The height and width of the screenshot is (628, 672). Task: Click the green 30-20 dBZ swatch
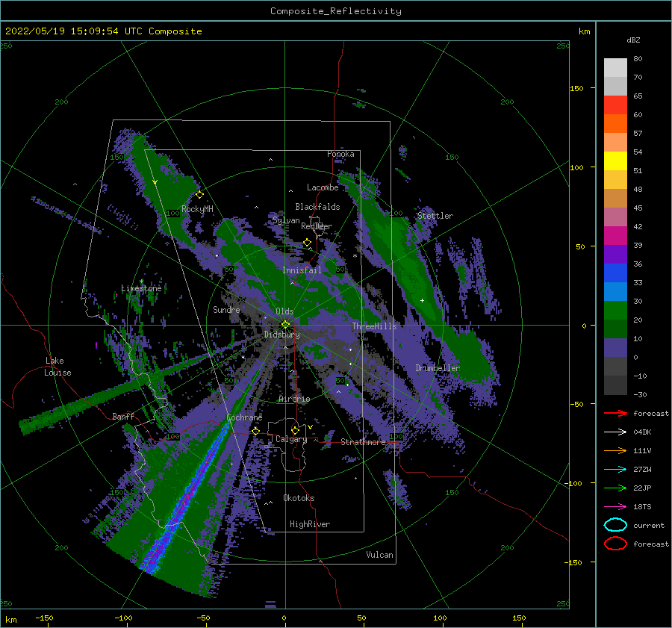point(615,311)
